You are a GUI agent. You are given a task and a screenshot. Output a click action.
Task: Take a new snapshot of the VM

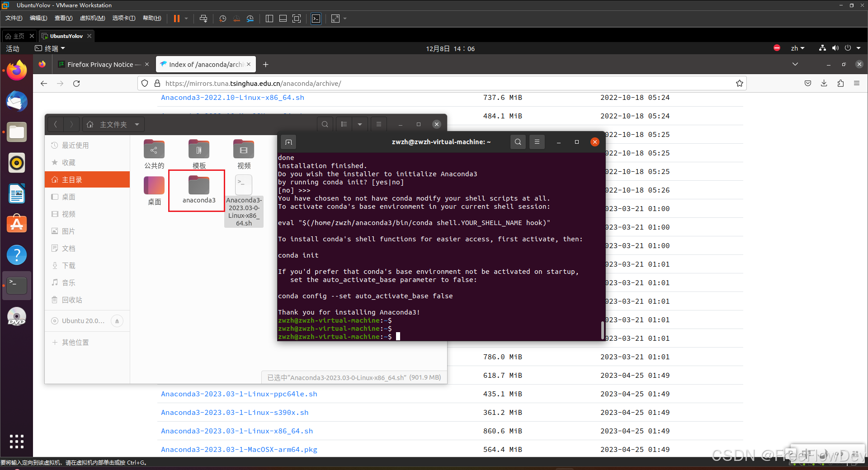[x=222, y=19]
